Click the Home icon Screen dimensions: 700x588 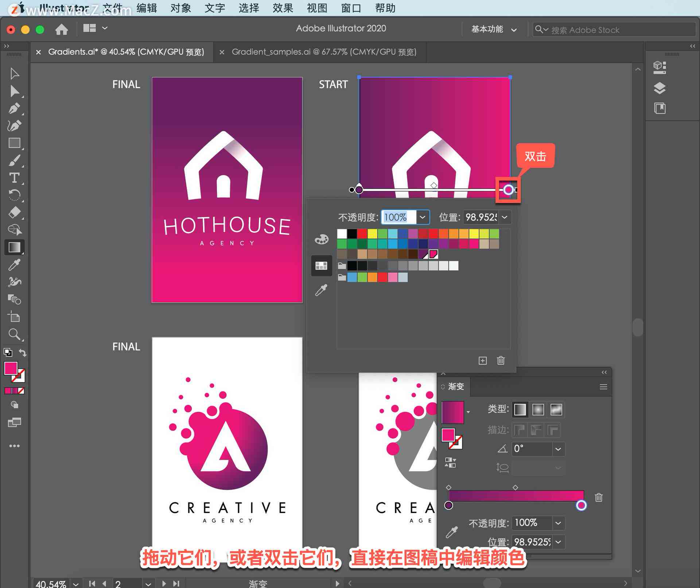(x=62, y=29)
